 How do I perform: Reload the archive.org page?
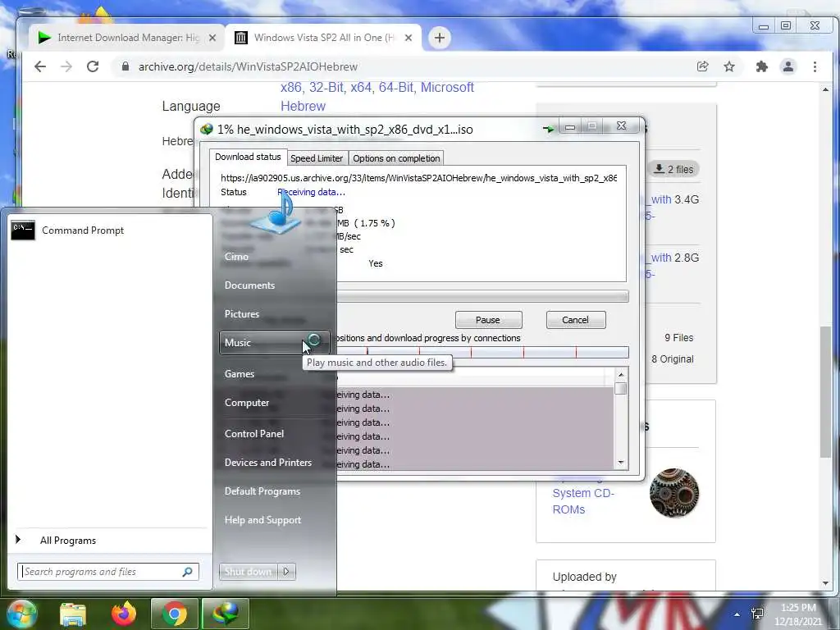click(x=93, y=66)
